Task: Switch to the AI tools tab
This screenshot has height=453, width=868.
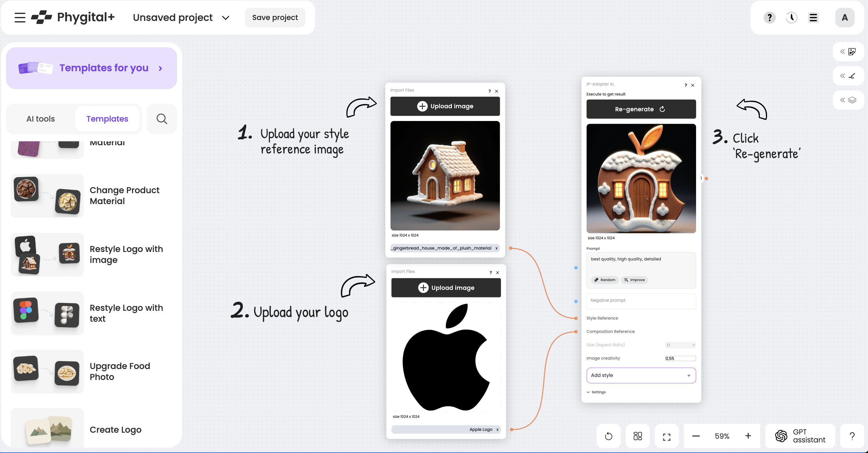Action: coord(40,119)
